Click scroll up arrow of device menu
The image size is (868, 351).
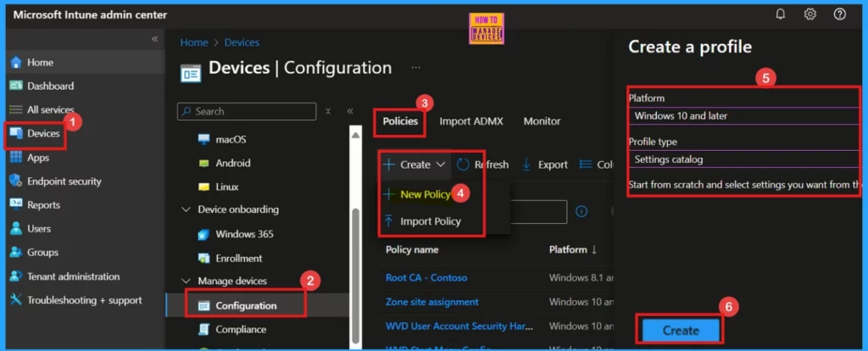pyautogui.click(x=355, y=135)
